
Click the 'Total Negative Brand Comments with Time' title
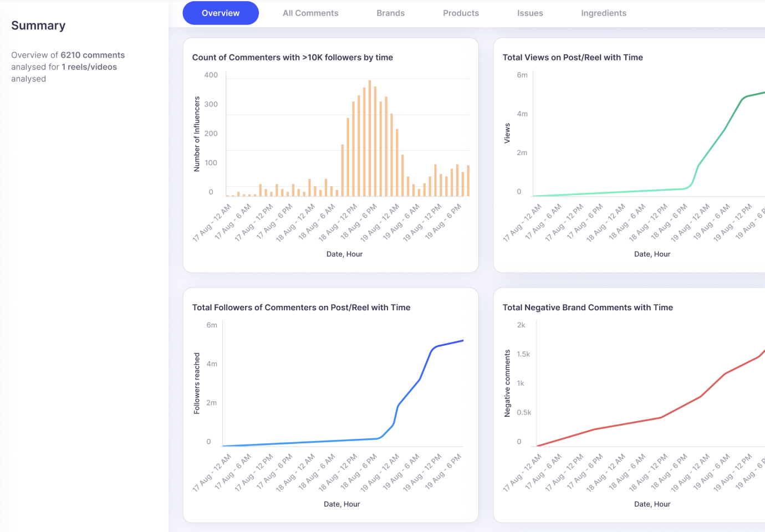tap(588, 308)
